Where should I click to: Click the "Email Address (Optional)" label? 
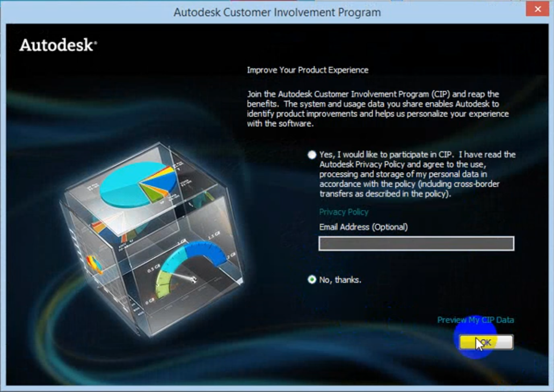(363, 227)
